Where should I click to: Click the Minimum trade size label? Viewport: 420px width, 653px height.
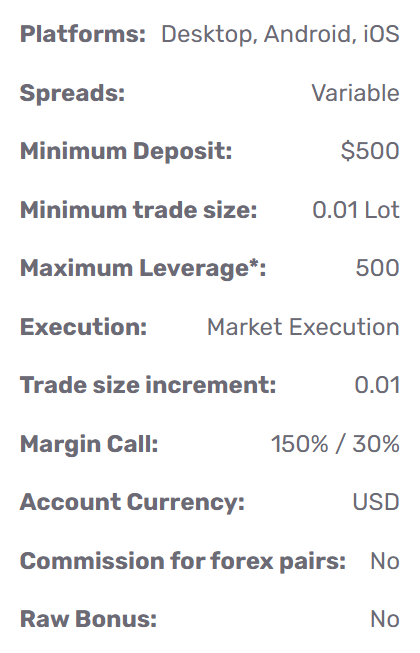click(x=138, y=210)
